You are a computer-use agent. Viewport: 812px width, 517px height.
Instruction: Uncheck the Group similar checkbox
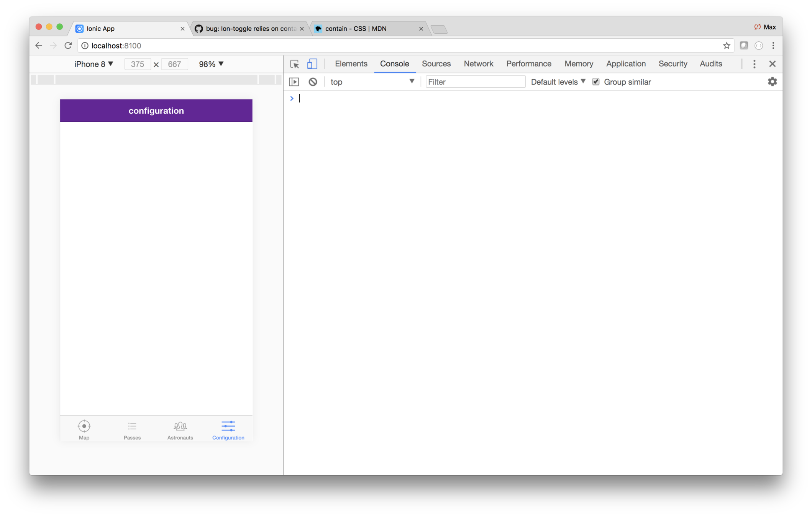596,82
